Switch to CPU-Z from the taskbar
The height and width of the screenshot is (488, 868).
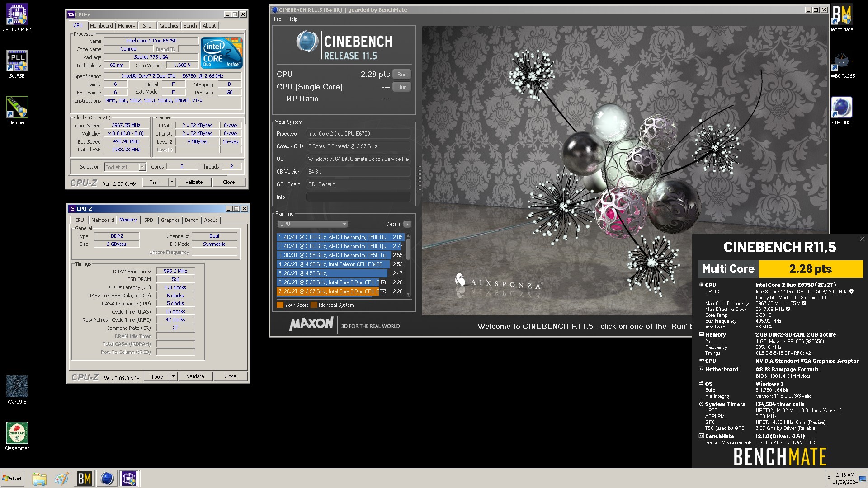(129, 479)
